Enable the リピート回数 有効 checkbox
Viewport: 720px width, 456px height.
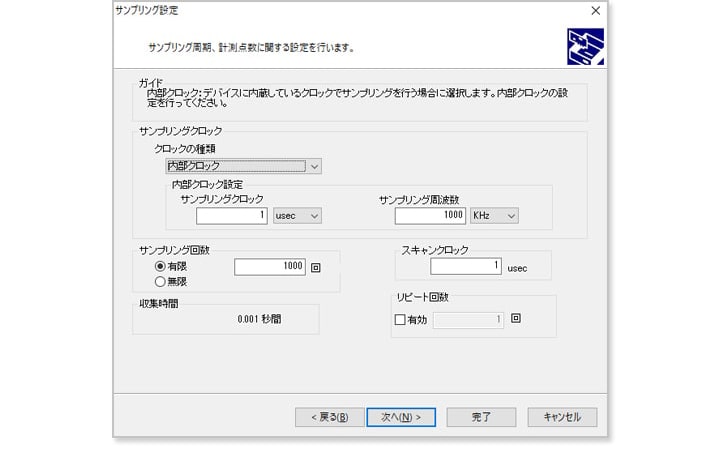point(400,320)
